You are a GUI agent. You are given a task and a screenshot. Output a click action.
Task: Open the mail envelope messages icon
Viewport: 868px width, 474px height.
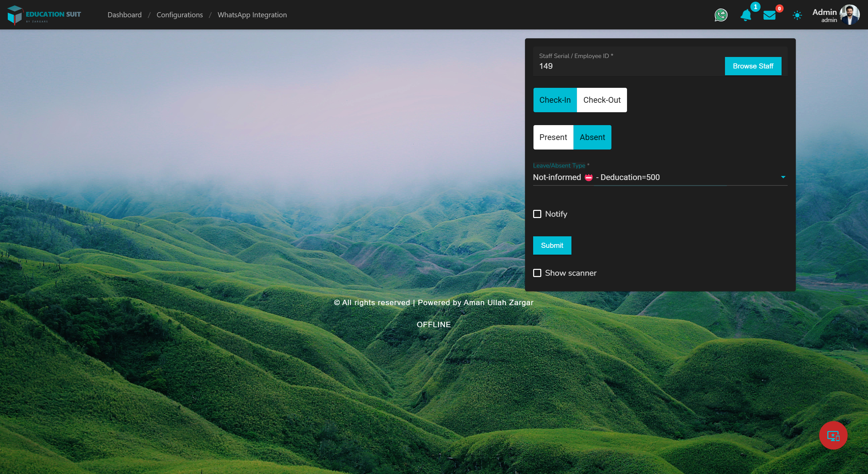(769, 15)
